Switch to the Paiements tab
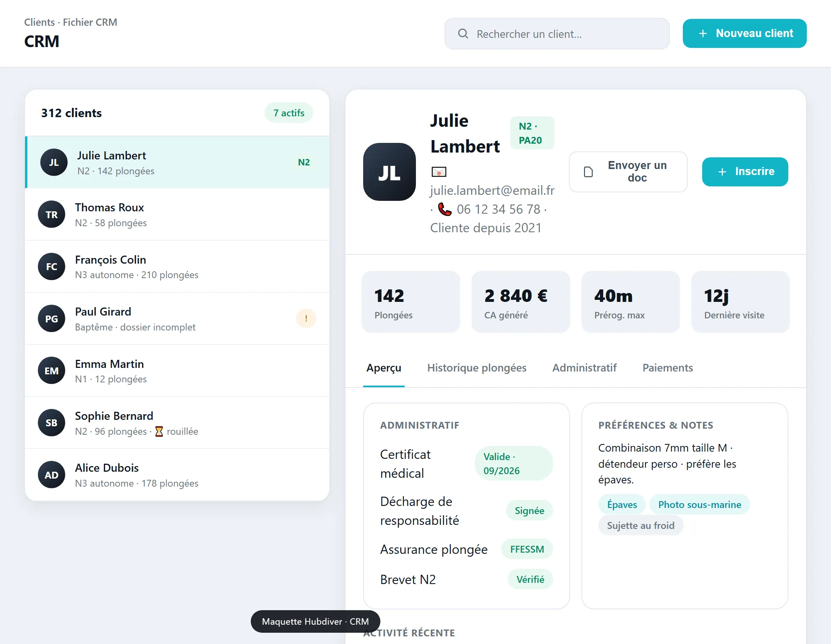 (x=668, y=368)
